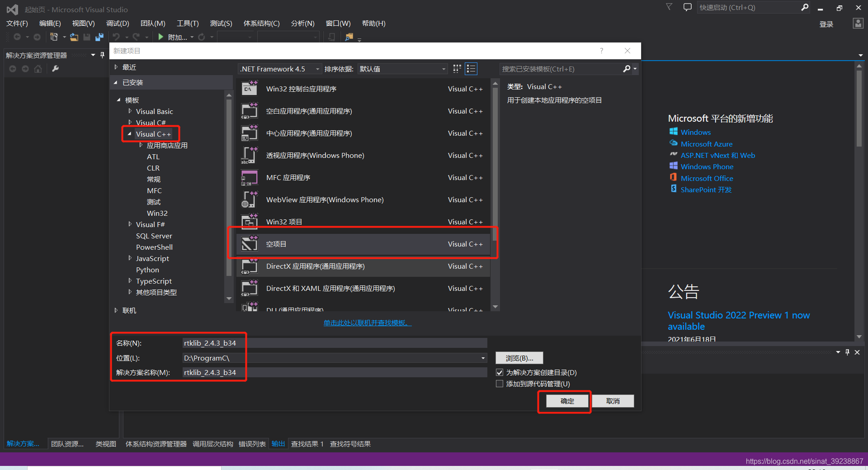The width and height of the screenshot is (868, 470).
Task: Open the File (文件) menu
Action: pos(17,23)
